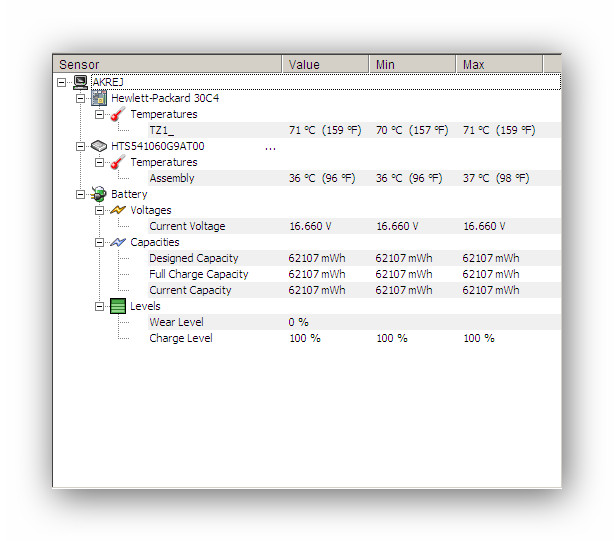Click the Hewlett-Packard motherboard icon
The height and width of the screenshot is (541, 614).
tap(99, 98)
